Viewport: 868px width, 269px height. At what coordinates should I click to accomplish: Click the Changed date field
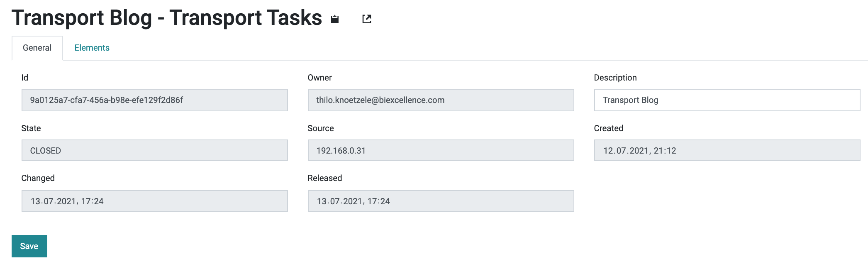pyautogui.click(x=154, y=201)
